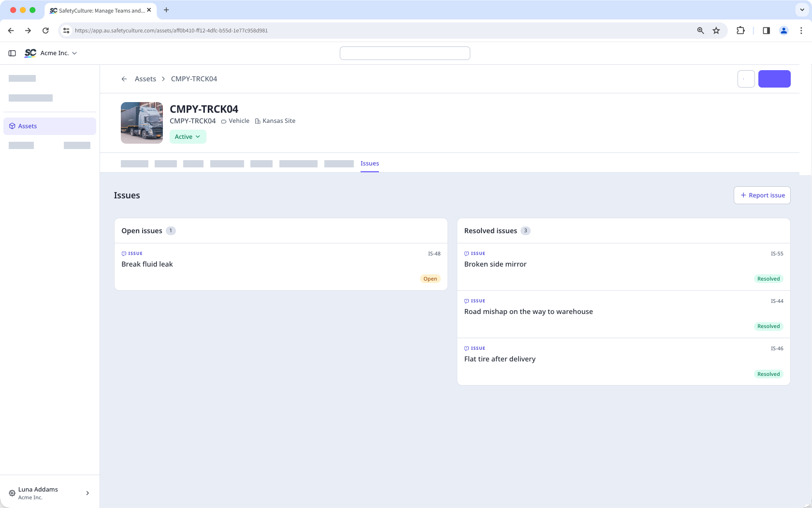Expand the Acme Inc. organization dropdown
Viewport: 812px width, 508px height.
click(58, 53)
